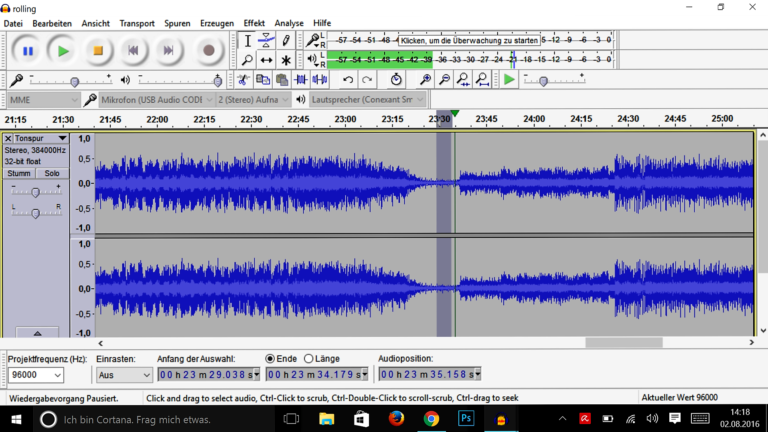Adjust the track gain slider
Screen dimensions: 768x432
[35, 191]
